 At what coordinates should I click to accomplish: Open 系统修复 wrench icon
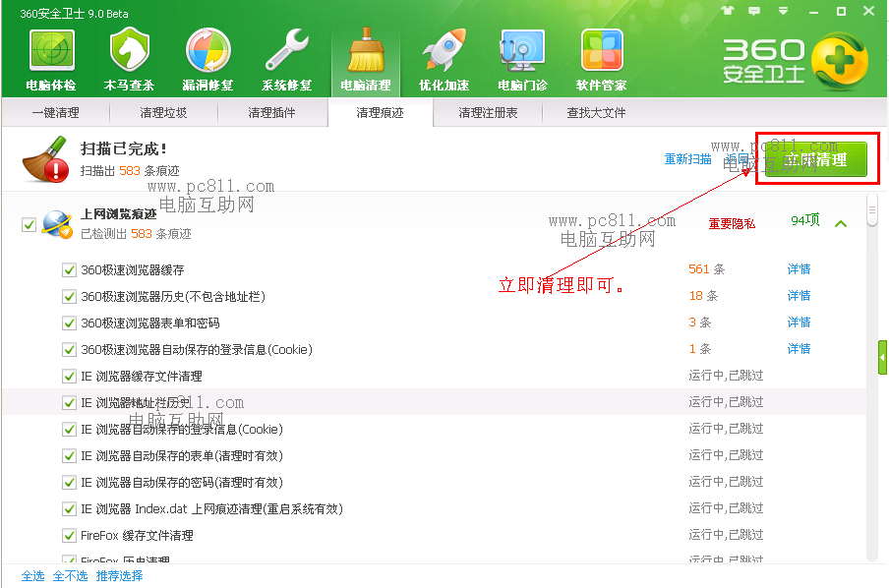pos(287,60)
